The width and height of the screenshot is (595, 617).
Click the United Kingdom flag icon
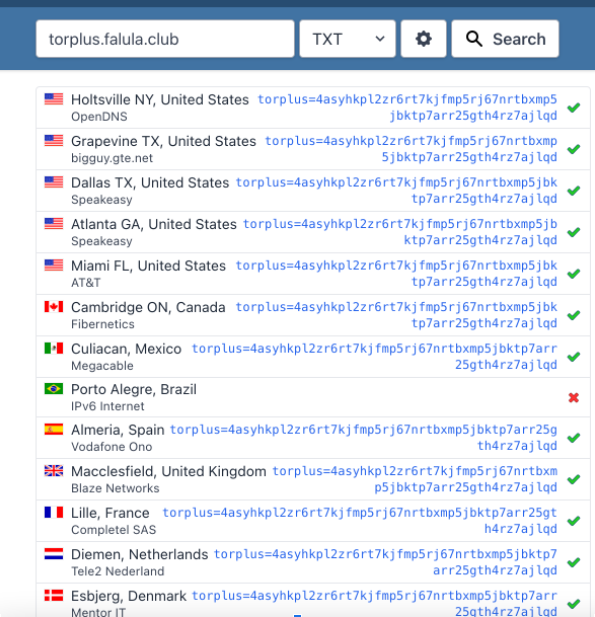[x=54, y=471]
